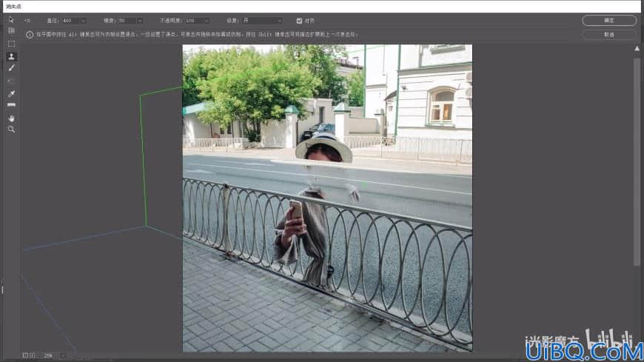Select the Zoom magnifier tool

click(11, 130)
